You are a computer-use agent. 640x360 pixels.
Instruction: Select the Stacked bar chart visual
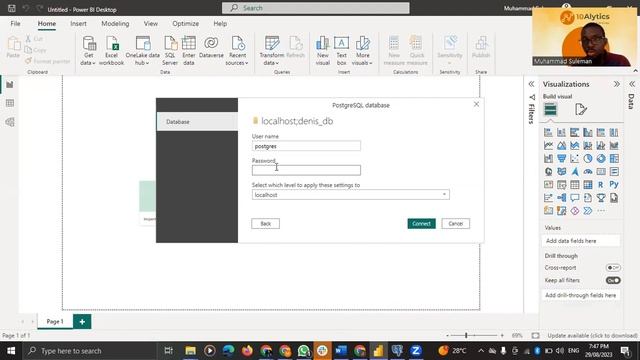(549, 132)
